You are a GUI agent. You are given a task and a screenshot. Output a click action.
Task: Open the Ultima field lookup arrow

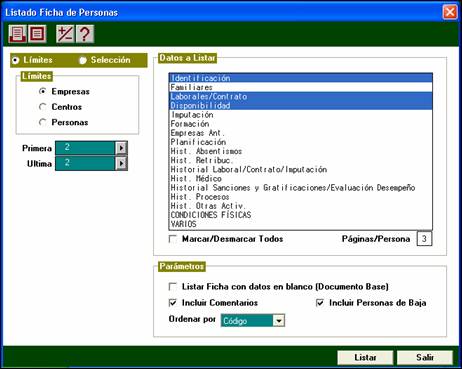pos(121,164)
